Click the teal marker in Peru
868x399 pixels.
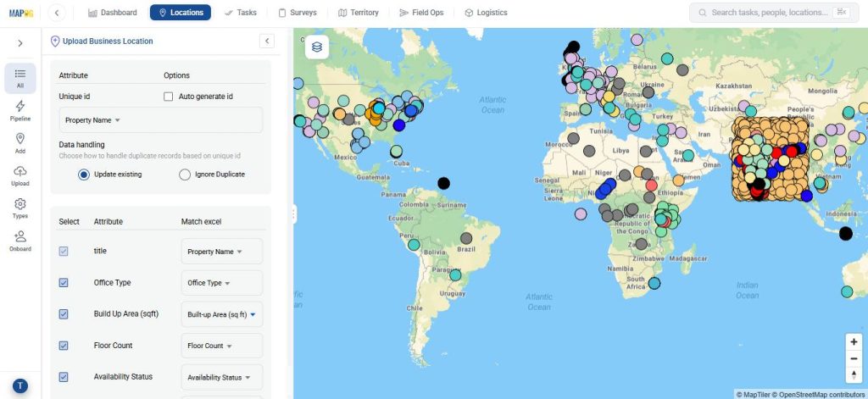point(414,245)
